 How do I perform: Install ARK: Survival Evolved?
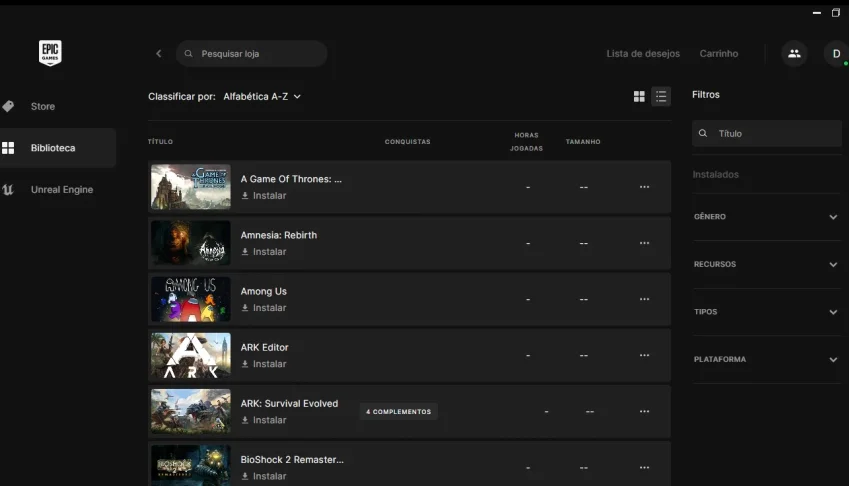pos(264,420)
